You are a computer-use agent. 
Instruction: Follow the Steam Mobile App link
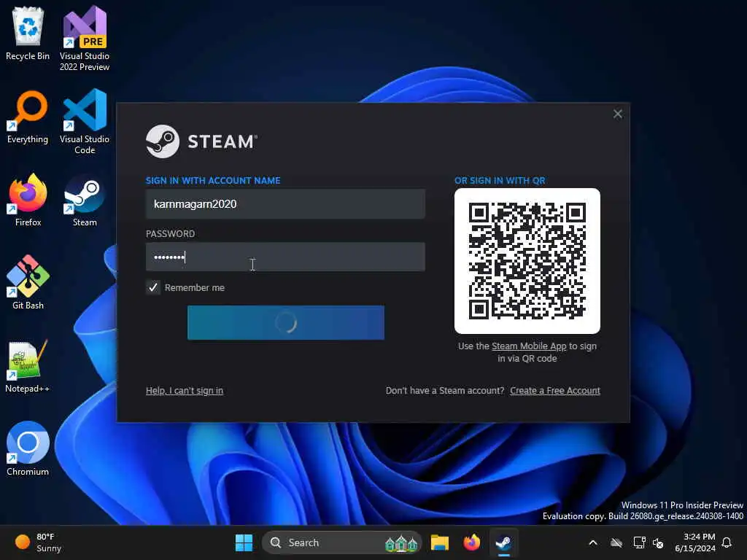tap(529, 346)
